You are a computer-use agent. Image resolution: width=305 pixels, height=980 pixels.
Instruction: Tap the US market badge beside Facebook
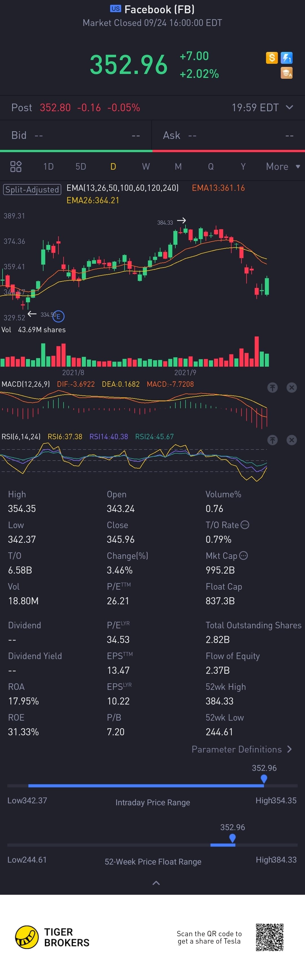116,8
